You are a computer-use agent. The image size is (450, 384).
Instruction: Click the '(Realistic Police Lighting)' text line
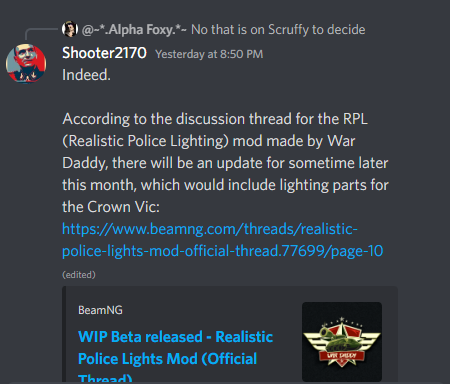click(x=209, y=141)
